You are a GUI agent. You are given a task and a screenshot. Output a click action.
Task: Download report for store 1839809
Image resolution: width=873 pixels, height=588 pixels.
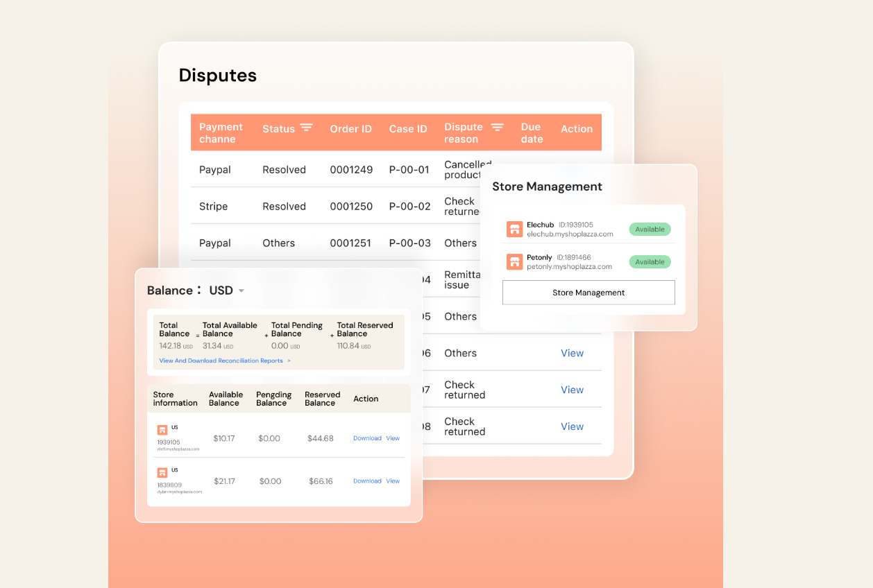point(367,481)
